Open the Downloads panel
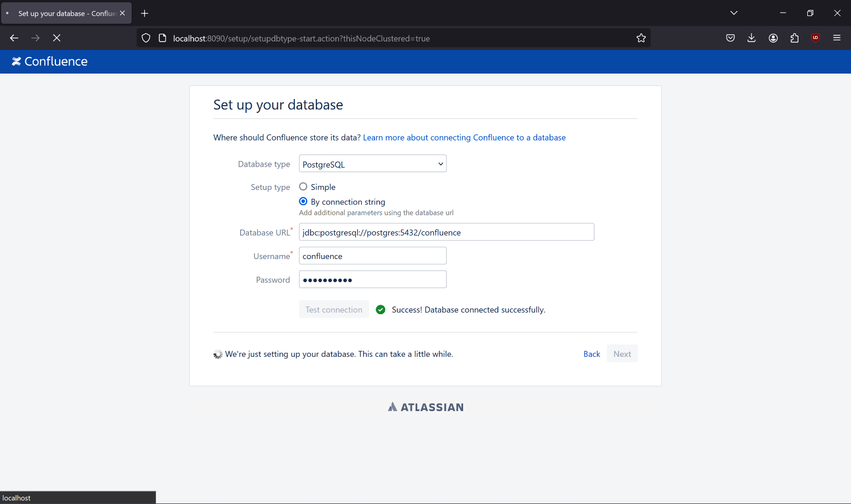Screen dimensions: 851x504 pos(751,38)
